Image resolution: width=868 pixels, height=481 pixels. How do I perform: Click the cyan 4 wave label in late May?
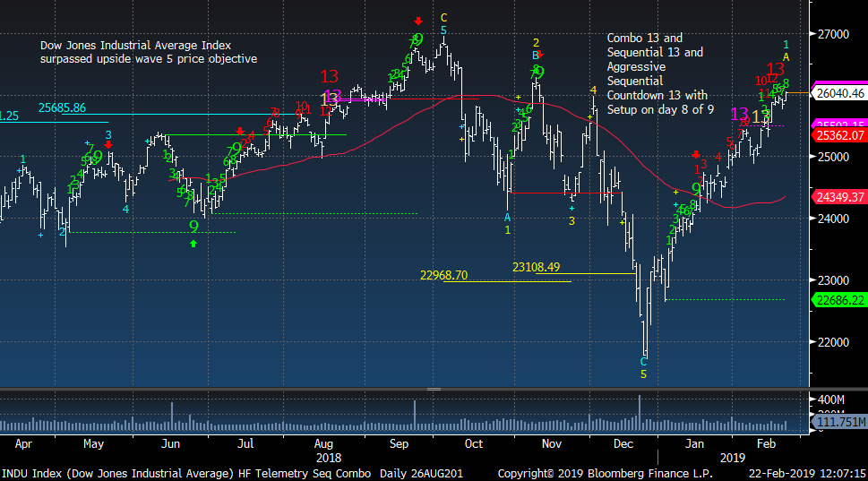(x=125, y=210)
